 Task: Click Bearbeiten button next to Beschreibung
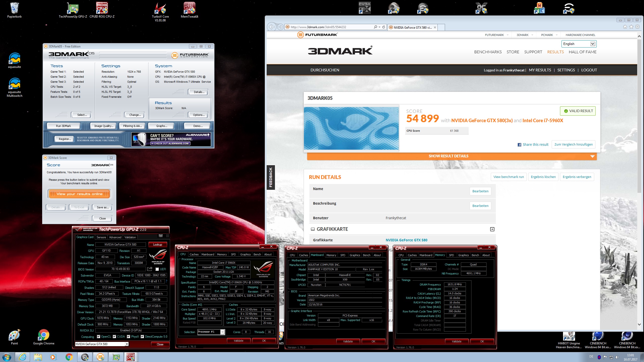[x=480, y=206]
